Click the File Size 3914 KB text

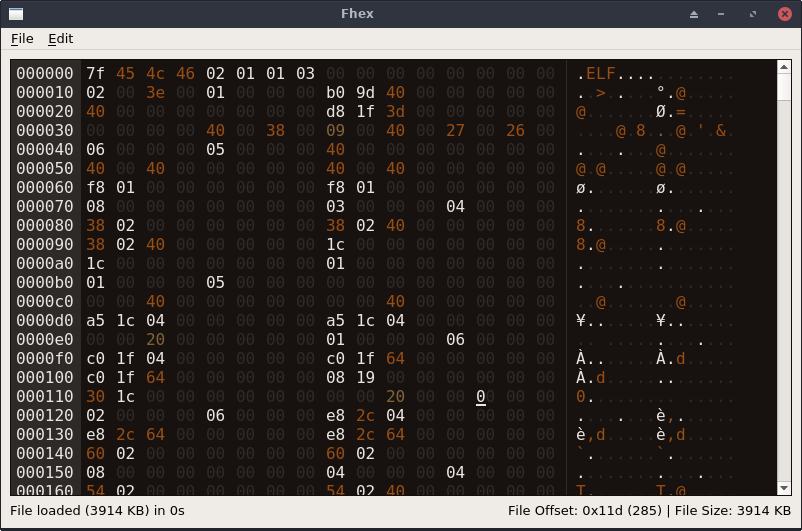click(732, 511)
